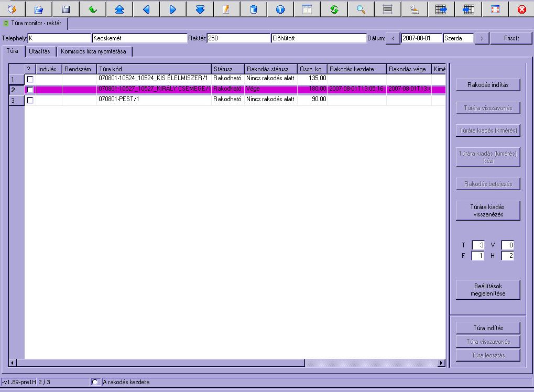
Task: Click the radio button in status bar
Action: (95, 382)
